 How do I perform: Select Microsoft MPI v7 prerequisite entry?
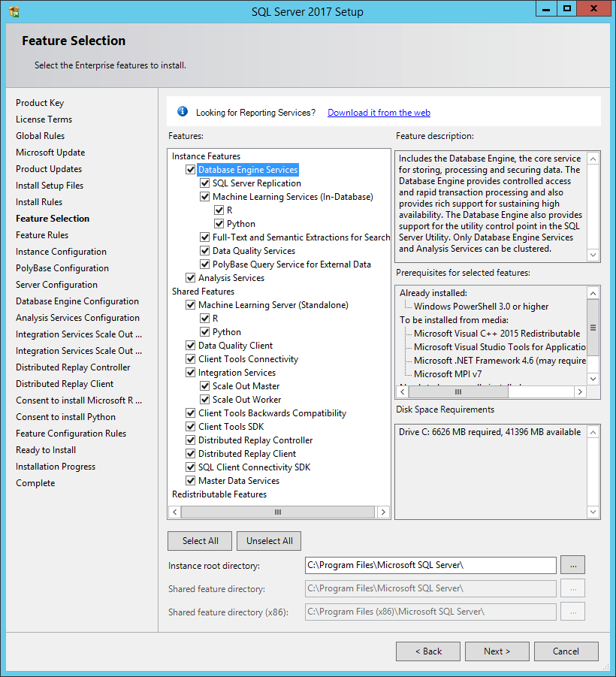tap(448, 374)
